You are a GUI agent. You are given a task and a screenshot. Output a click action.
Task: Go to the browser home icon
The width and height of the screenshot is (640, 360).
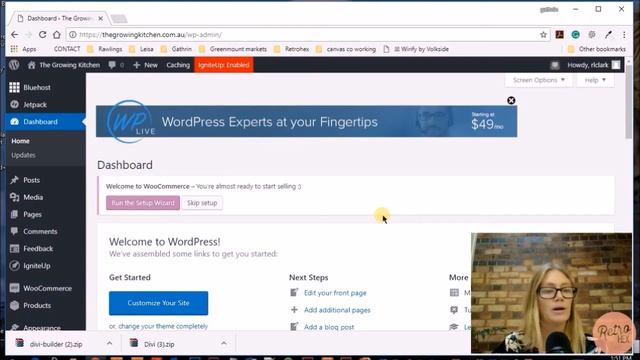click(57, 35)
